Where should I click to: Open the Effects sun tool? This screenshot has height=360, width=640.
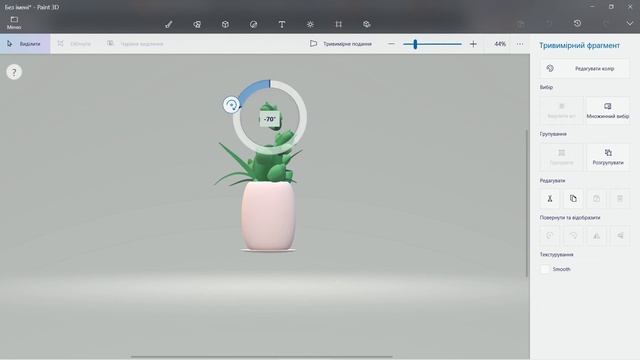pos(310,24)
